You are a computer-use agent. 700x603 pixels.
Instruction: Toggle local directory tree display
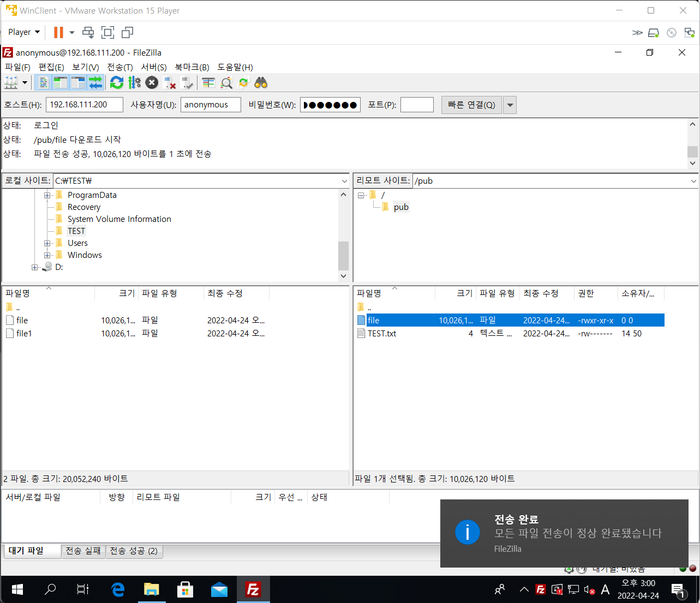(x=61, y=83)
